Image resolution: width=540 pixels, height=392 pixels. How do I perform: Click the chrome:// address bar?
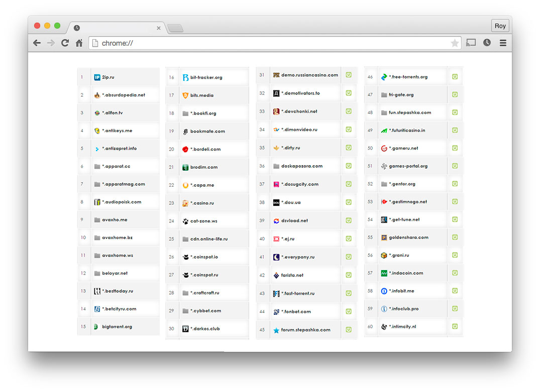275,43
